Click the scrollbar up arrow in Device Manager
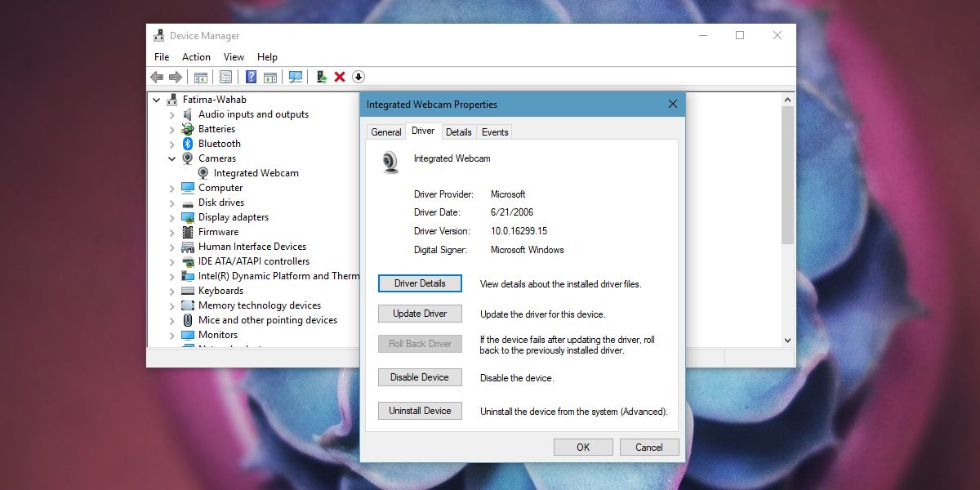980x490 pixels. point(787,99)
